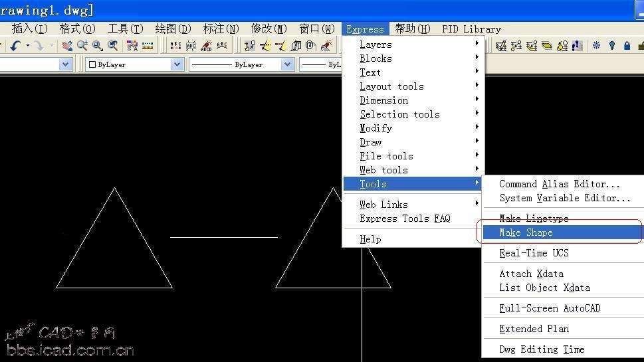Viewport: 644px width, 362px height.
Task: Click the white ByLayer color swatch
Action: coord(92,64)
